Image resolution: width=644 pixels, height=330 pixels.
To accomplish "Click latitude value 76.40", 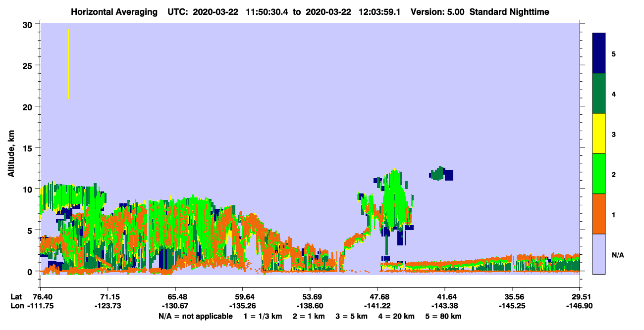I will click(x=43, y=297).
